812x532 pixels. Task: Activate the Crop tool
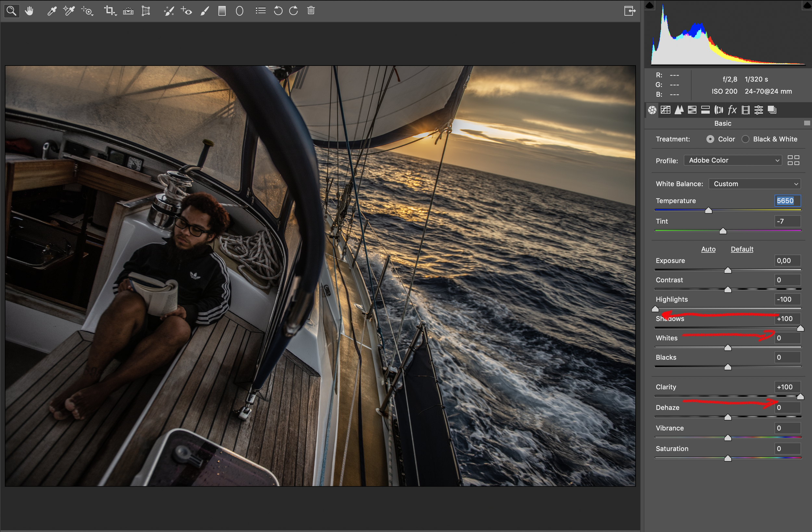pos(109,11)
